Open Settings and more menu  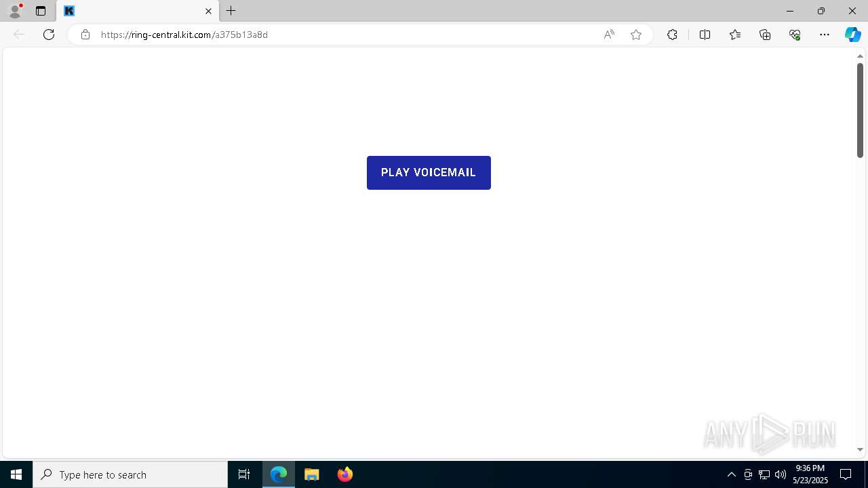point(825,35)
